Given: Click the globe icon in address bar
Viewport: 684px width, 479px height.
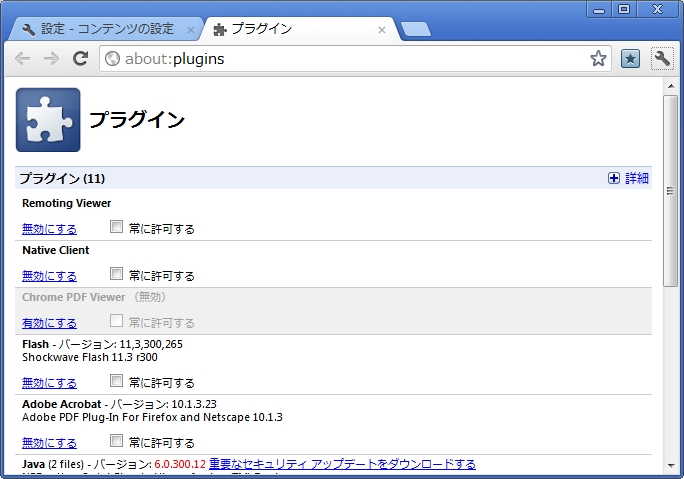Looking at the screenshot, I should (112, 58).
